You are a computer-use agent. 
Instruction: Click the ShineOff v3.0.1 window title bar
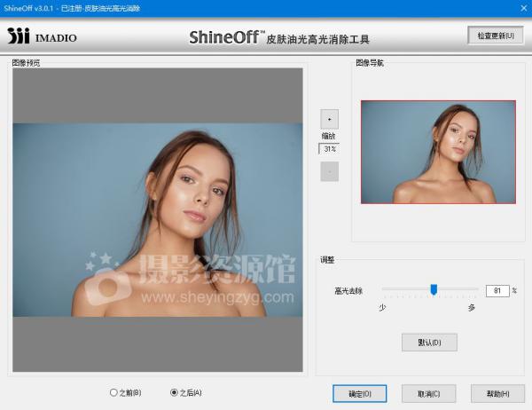tap(266, 8)
